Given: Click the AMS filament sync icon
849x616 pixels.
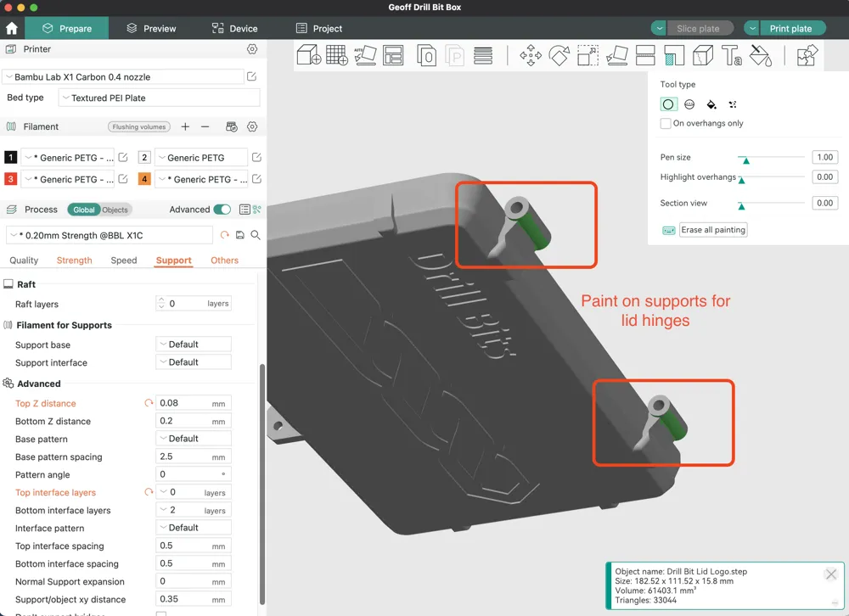Looking at the screenshot, I should pyautogui.click(x=231, y=126).
